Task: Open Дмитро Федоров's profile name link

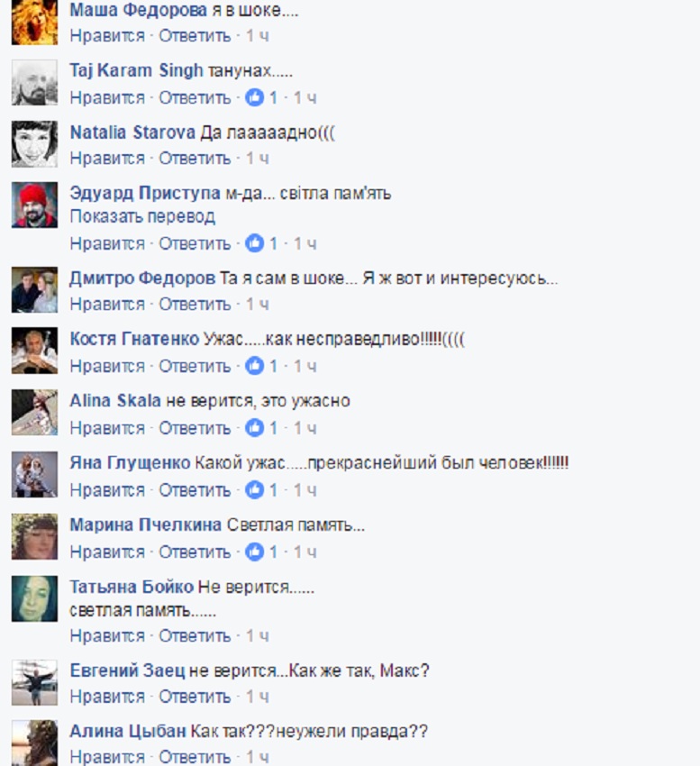Action: [x=142, y=278]
